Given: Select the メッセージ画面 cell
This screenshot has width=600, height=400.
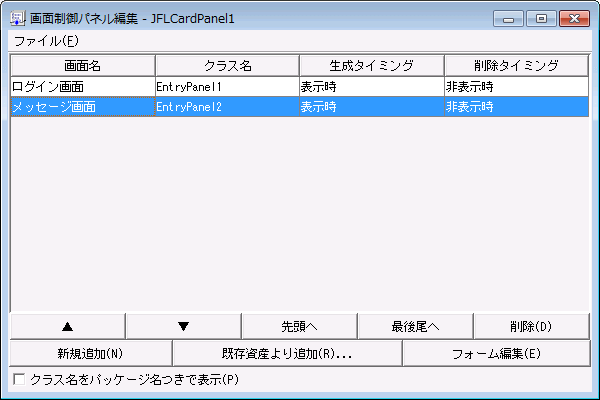Looking at the screenshot, I should pos(83,106).
